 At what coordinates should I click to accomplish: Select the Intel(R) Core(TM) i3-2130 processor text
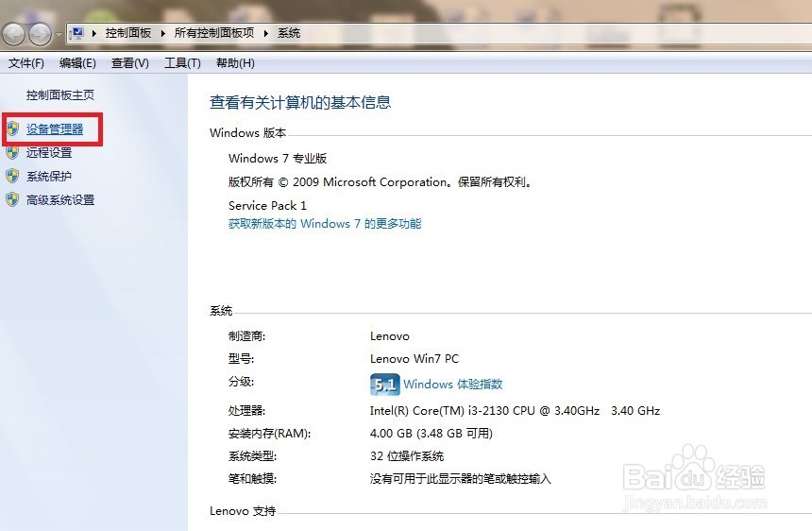click(516, 411)
